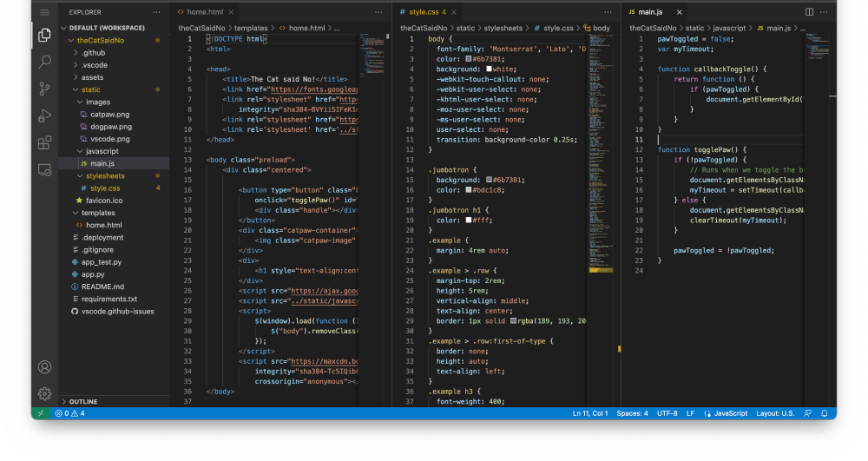The width and height of the screenshot is (868, 461).
Task: Click the split editor icon
Action: [x=809, y=12]
